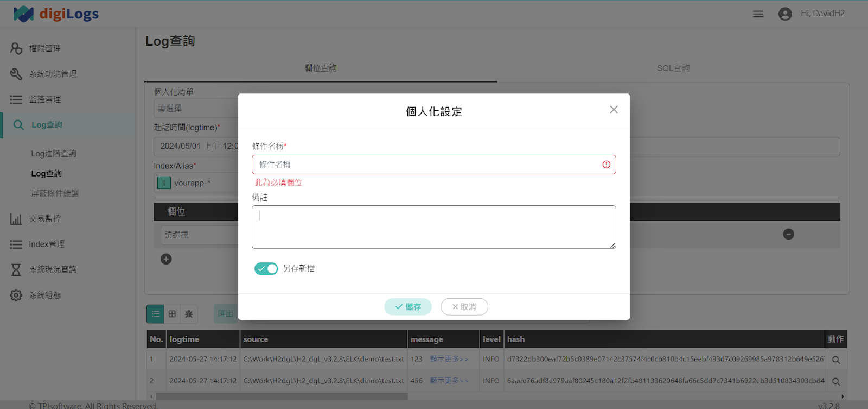
Task: Click the 匯出 export button
Action: point(226,314)
